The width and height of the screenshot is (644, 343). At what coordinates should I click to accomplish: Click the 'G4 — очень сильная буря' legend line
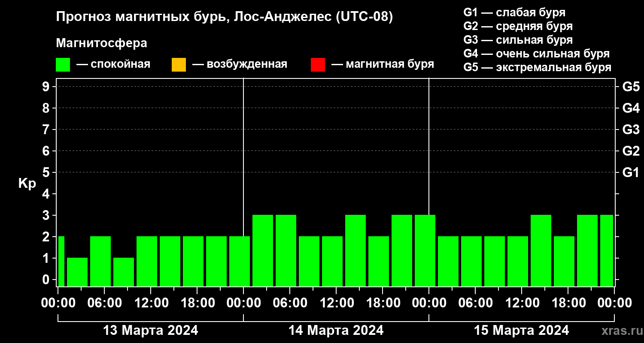point(537,54)
